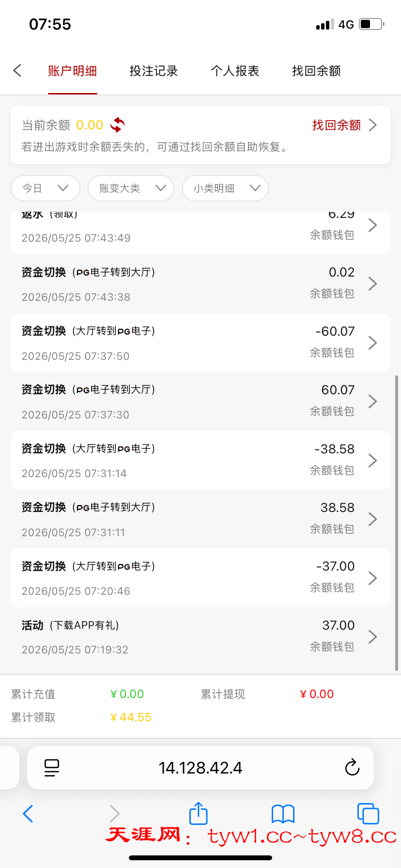Expand the 今日 date filter dropdown
The image size is (401, 868).
click(x=46, y=188)
